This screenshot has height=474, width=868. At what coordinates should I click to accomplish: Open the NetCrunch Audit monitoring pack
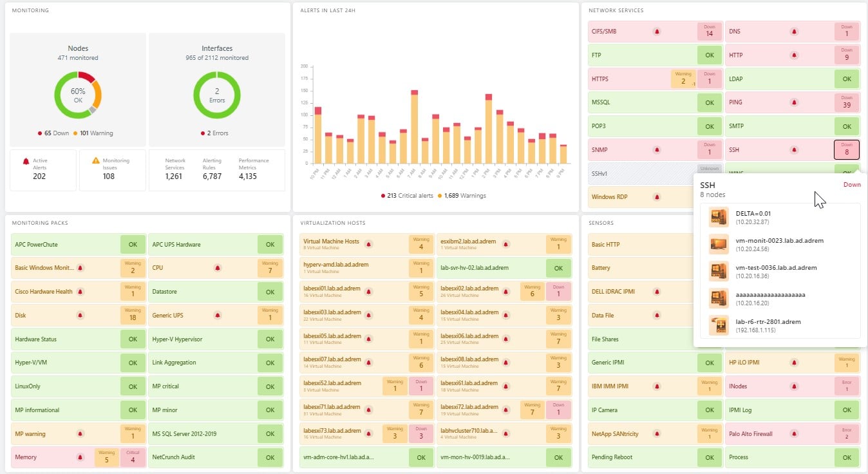[216, 457]
